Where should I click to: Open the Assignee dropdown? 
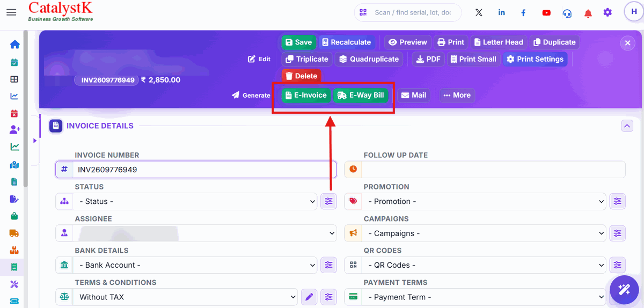(204, 233)
